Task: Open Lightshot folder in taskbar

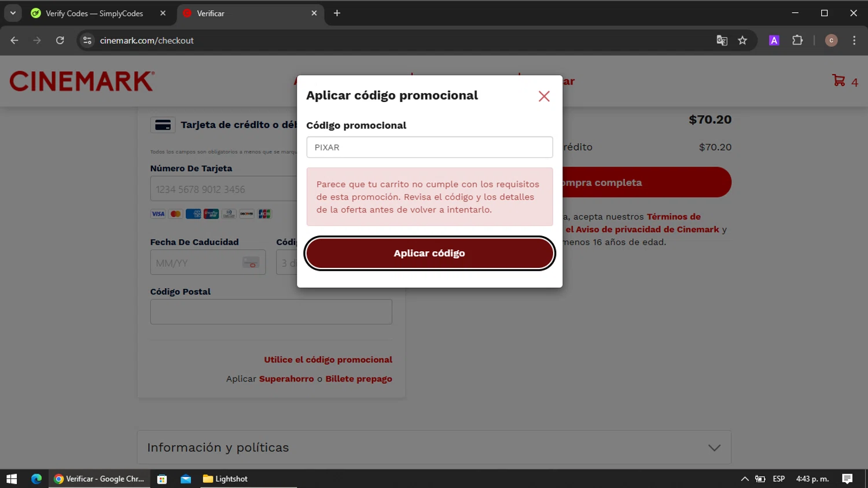Action: pos(225,479)
